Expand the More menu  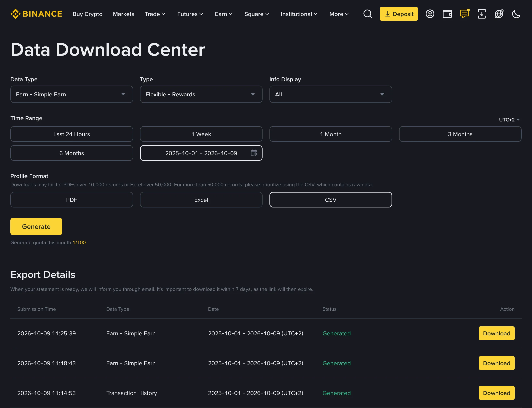tap(339, 14)
